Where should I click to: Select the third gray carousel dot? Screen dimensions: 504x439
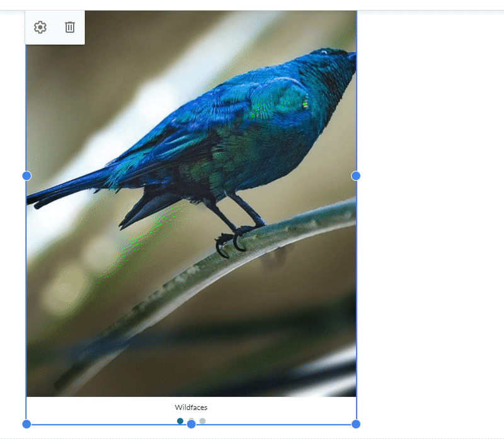[x=202, y=421]
